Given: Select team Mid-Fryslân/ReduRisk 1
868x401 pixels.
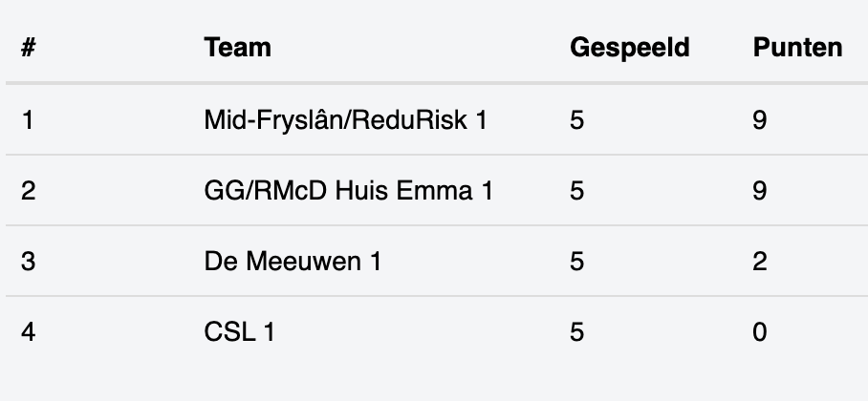Looking at the screenshot, I should (345, 120).
